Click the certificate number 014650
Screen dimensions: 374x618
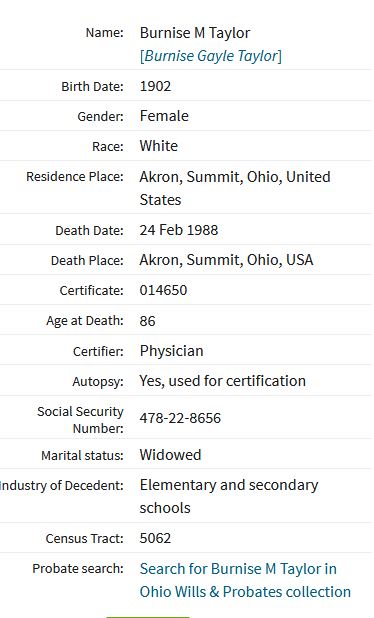click(163, 290)
